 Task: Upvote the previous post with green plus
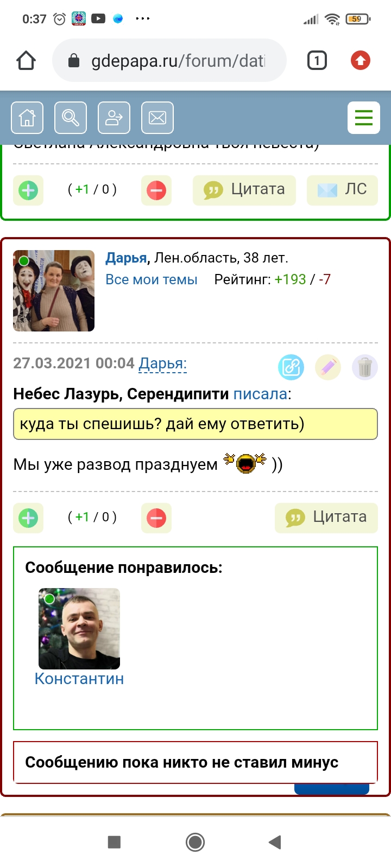[x=28, y=190]
